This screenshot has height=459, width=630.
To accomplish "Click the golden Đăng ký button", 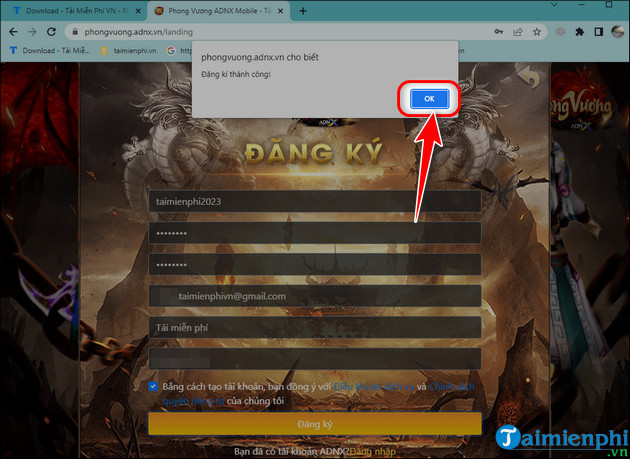I will (315, 424).
